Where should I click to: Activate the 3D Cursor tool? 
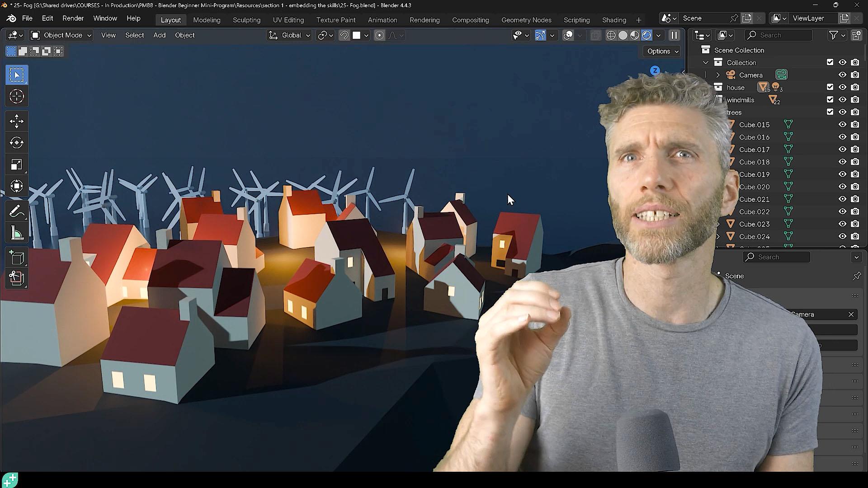pyautogui.click(x=17, y=96)
